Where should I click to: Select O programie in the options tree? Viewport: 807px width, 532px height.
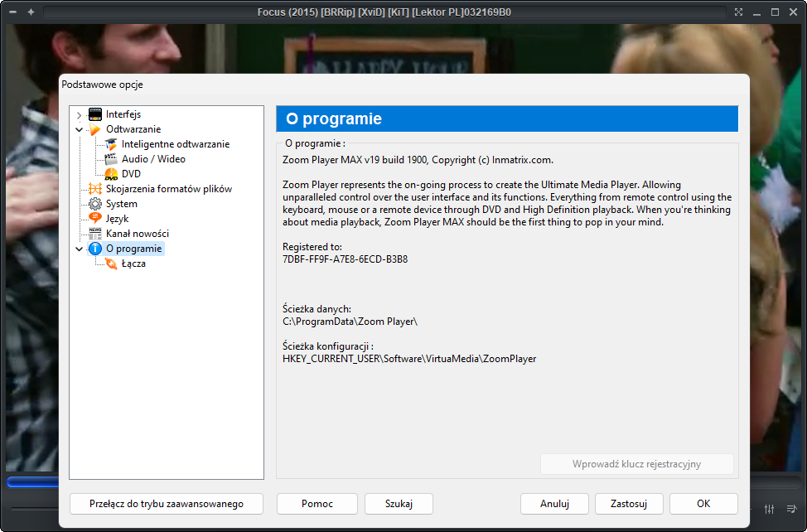click(x=134, y=249)
